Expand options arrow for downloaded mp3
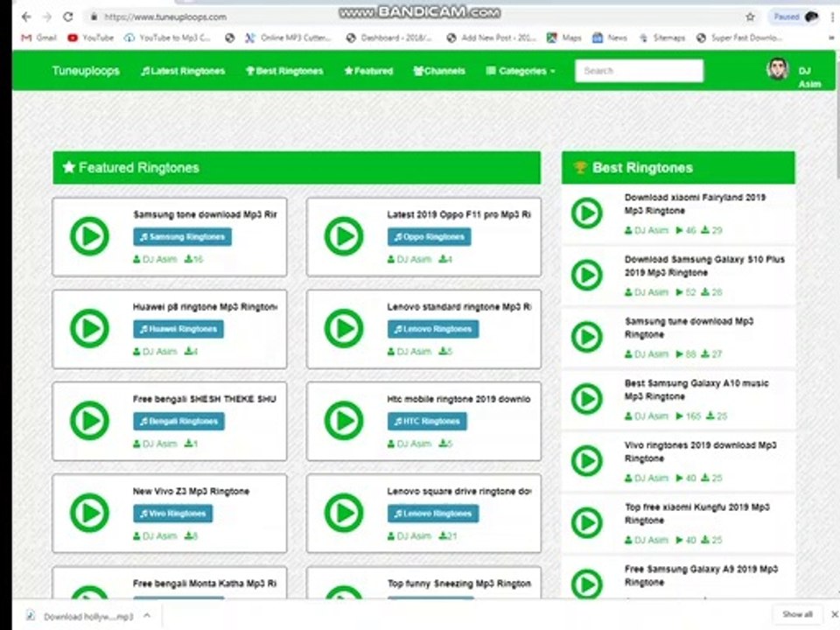The width and height of the screenshot is (840, 630). (147, 616)
